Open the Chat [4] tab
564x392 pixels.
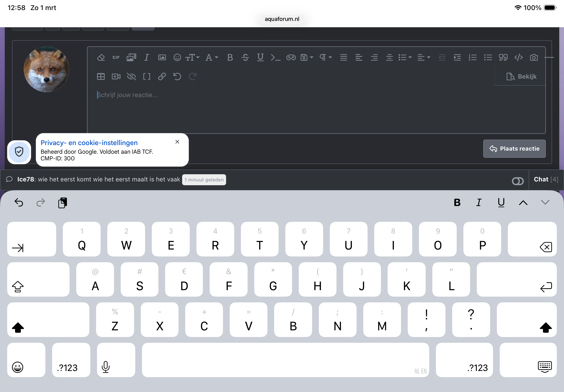pos(546,180)
